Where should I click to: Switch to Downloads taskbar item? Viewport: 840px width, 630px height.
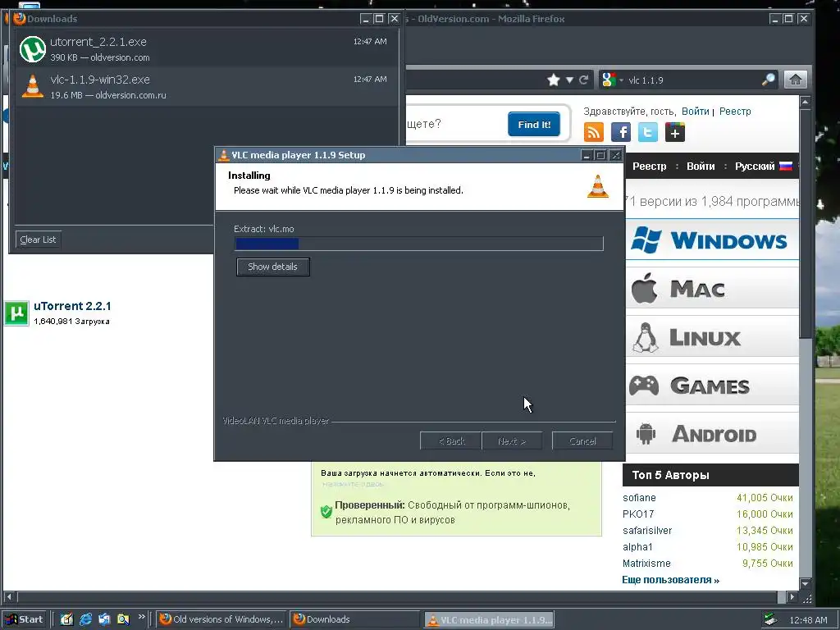click(x=355, y=619)
